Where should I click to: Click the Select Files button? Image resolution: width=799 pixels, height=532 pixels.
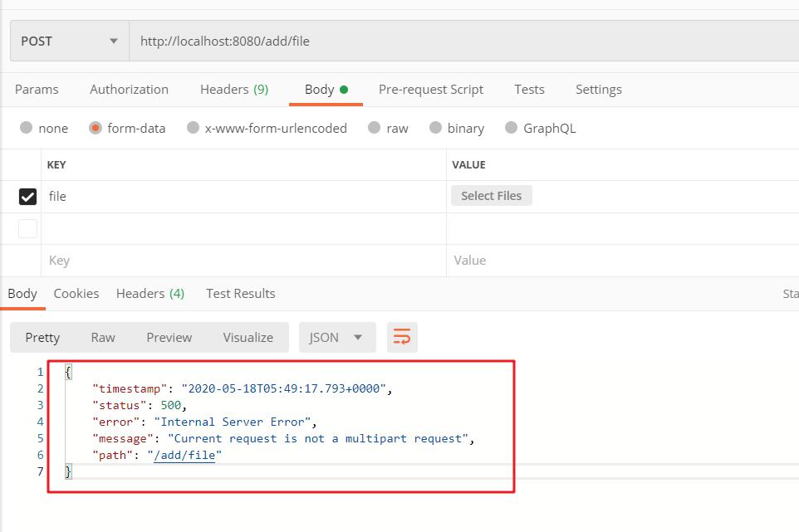(x=491, y=196)
